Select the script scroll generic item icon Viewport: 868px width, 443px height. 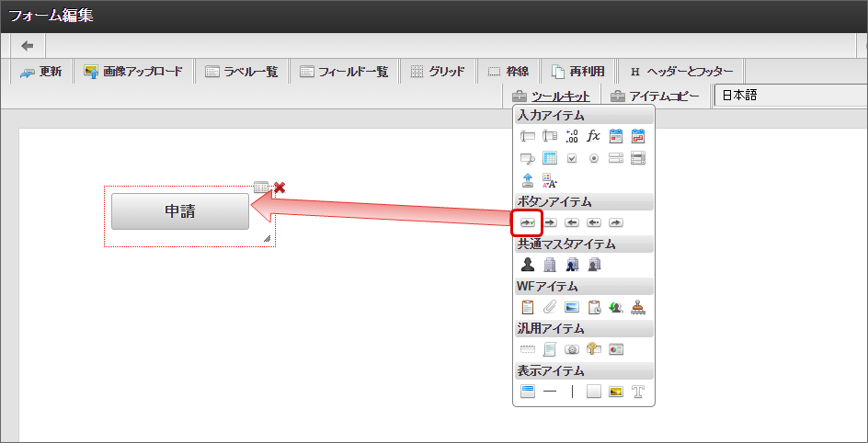550,349
